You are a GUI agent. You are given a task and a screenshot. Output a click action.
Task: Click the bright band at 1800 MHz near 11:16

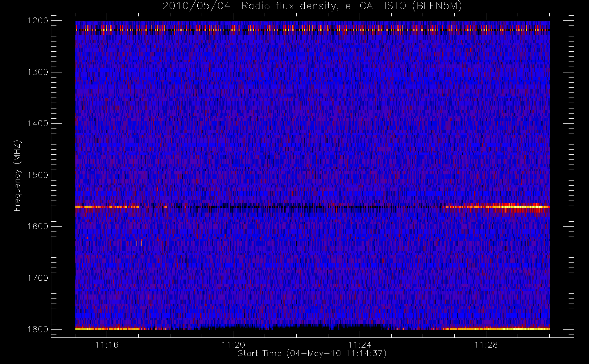[107, 329]
